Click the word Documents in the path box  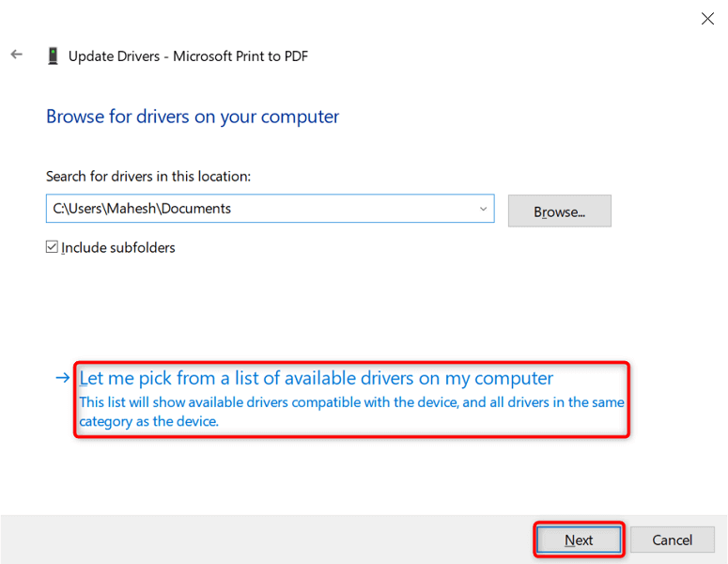coord(195,209)
